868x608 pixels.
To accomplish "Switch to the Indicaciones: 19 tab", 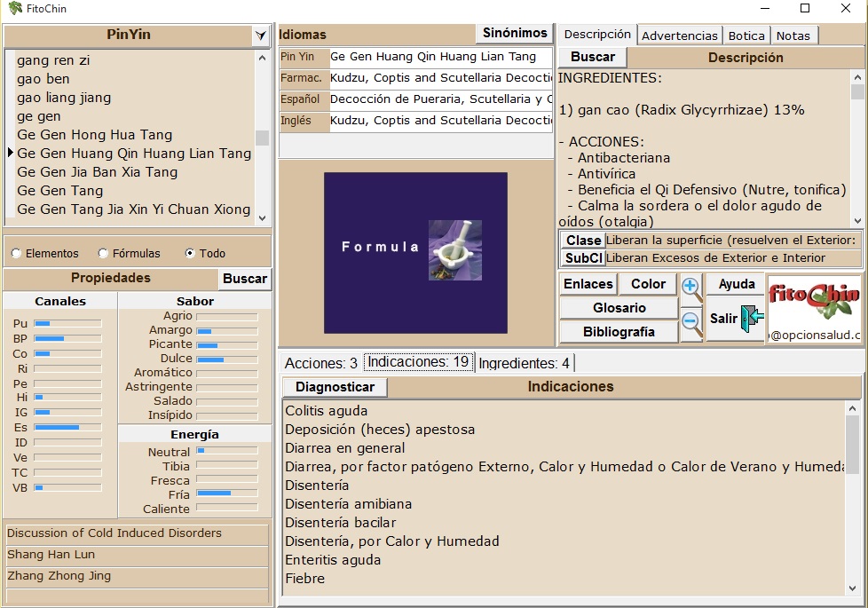I will point(419,361).
